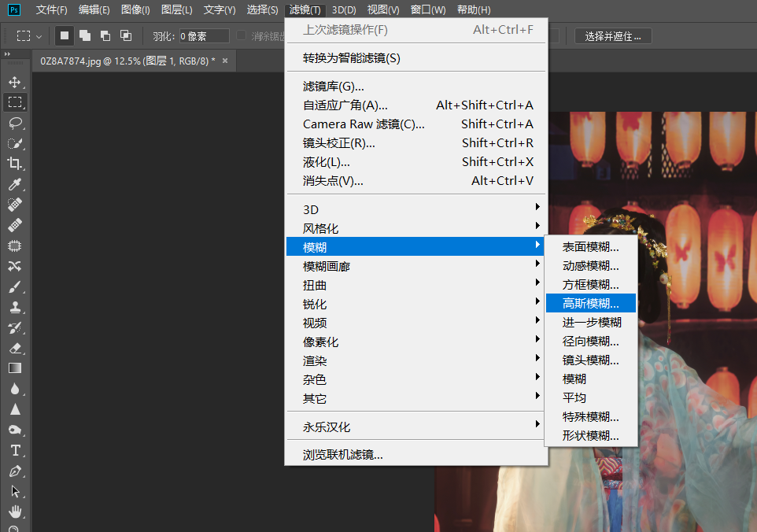Select 表面模糊 surface blur option

click(590, 246)
